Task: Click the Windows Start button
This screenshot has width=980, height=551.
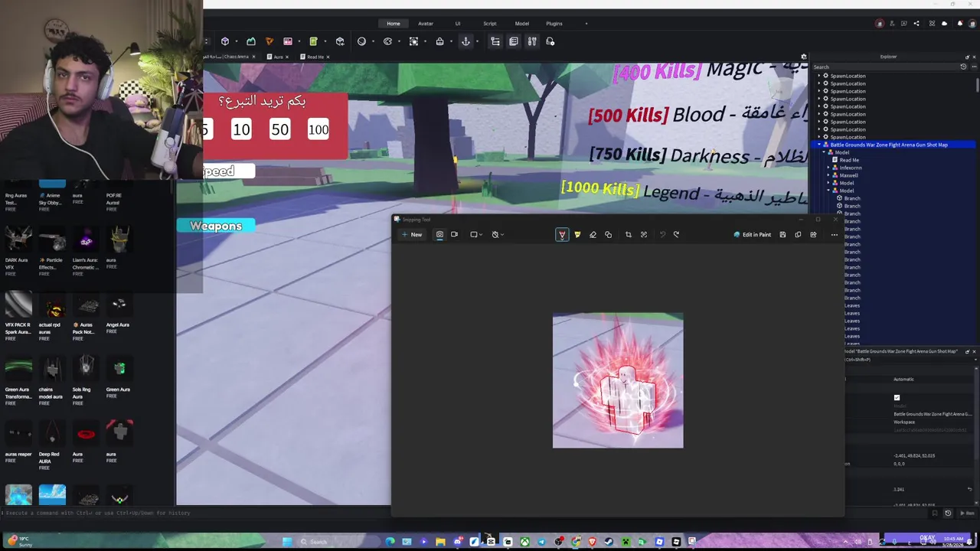Action: 287,542
